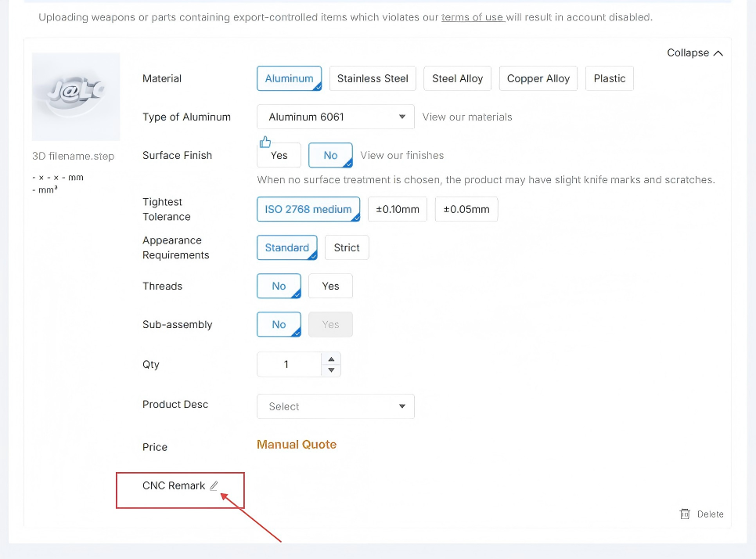Choose No for Surface Finish
The image size is (756, 559).
[x=330, y=155]
